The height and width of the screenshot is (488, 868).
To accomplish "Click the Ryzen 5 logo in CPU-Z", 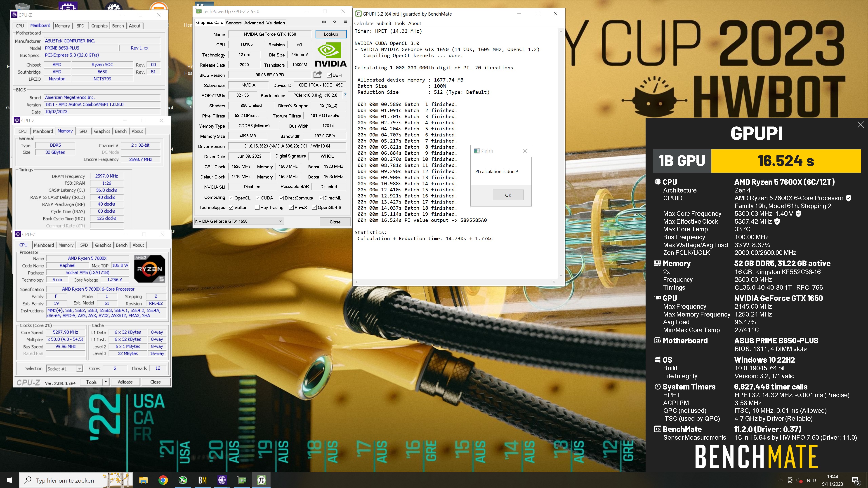I will [150, 268].
